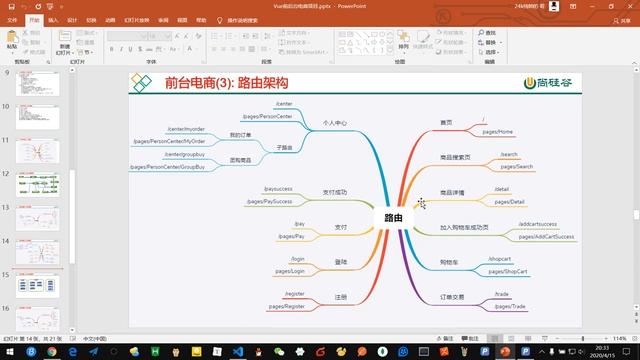640x360 pixels.
Task: Decrease list indent level icon
Action: [246, 36]
